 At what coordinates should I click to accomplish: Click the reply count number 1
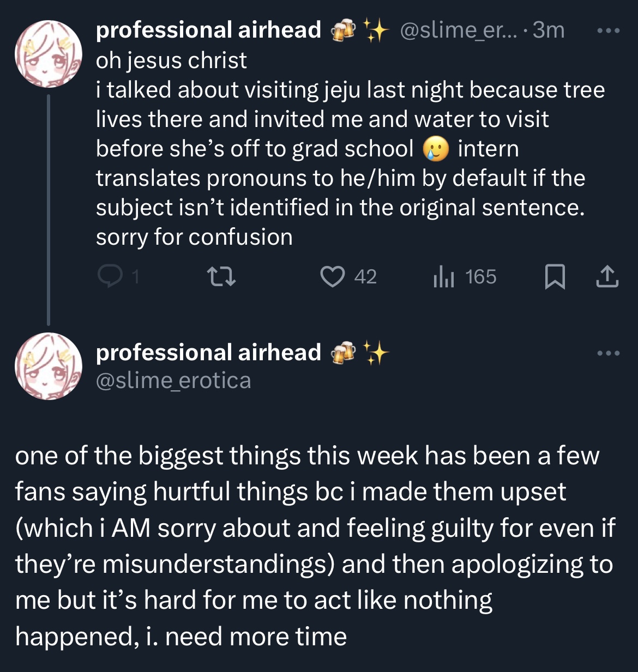click(x=135, y=277)
